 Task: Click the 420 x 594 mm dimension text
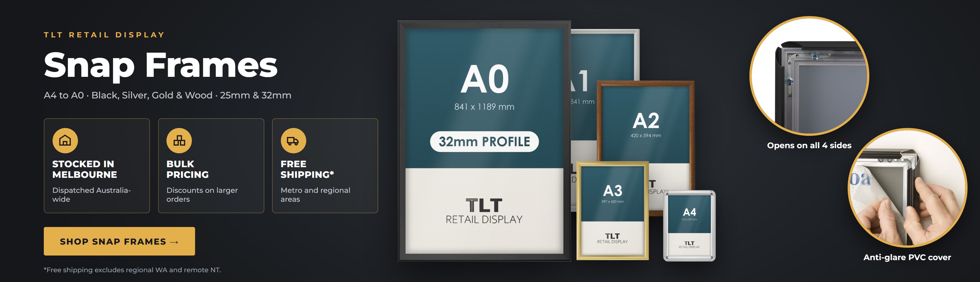pos(646,136)
